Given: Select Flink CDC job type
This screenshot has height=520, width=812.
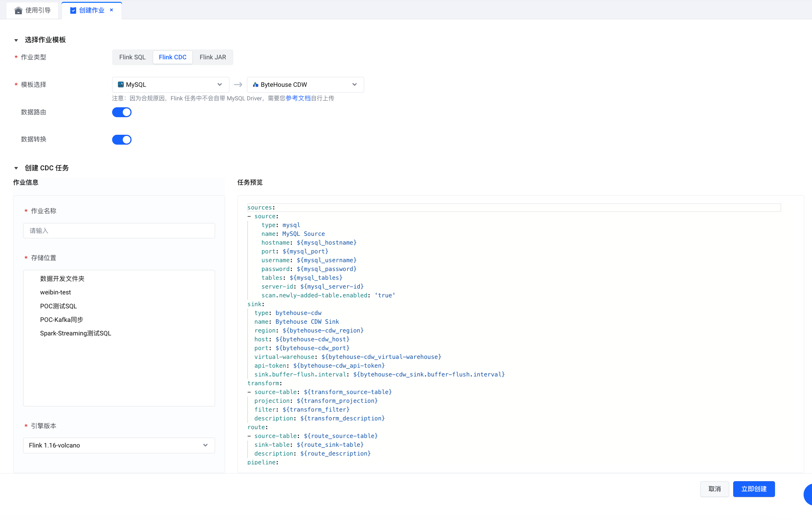Looking at the screenshot, I should [173, 57].
